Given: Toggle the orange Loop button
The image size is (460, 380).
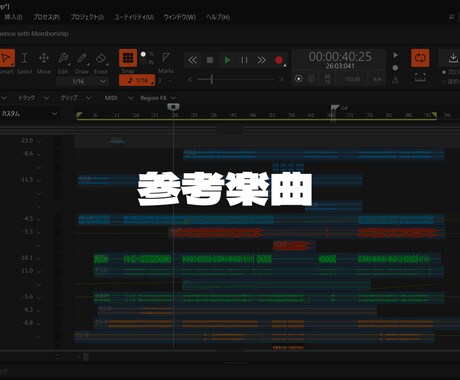Looking at the screenshot, I should pos(420,58).
